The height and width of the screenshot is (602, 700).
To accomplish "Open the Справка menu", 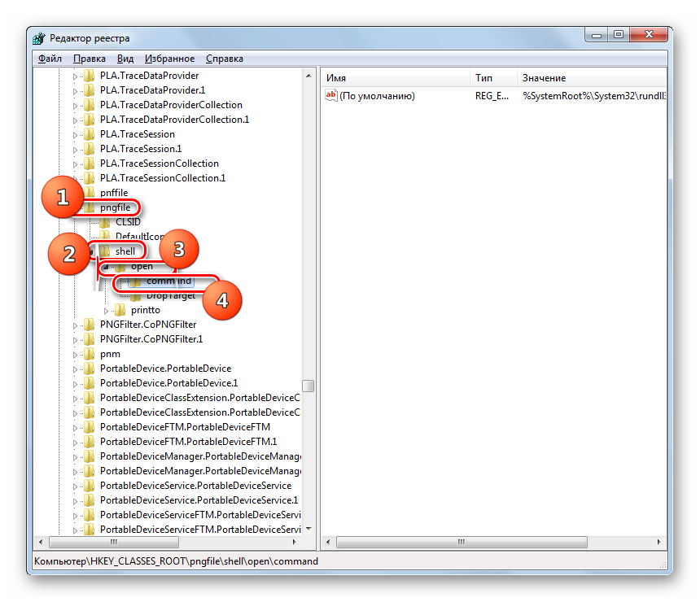I will [225, 59].
